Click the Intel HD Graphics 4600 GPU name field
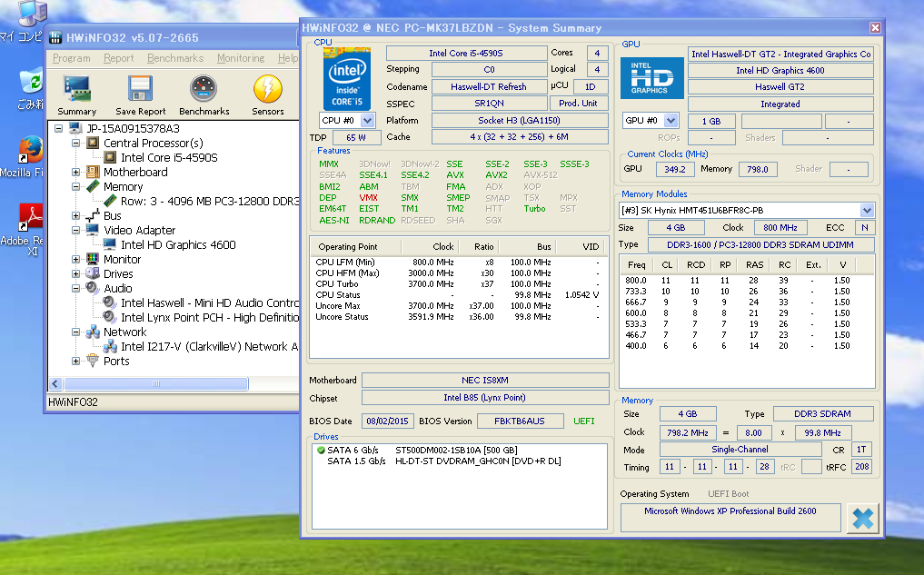924x575 pixels. [780, 71]
